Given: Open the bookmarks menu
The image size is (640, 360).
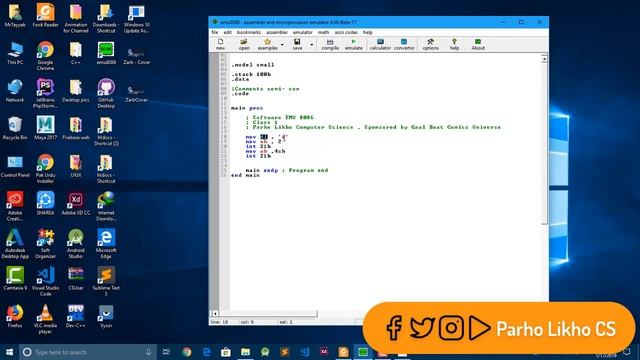Looking at the screenshot, I should [x=249, y=32].
